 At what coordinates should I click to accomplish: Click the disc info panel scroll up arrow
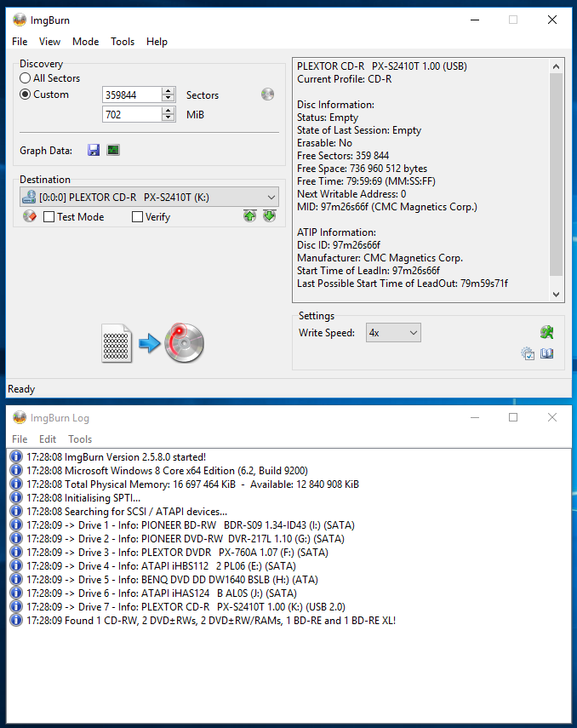coord(556,66)
